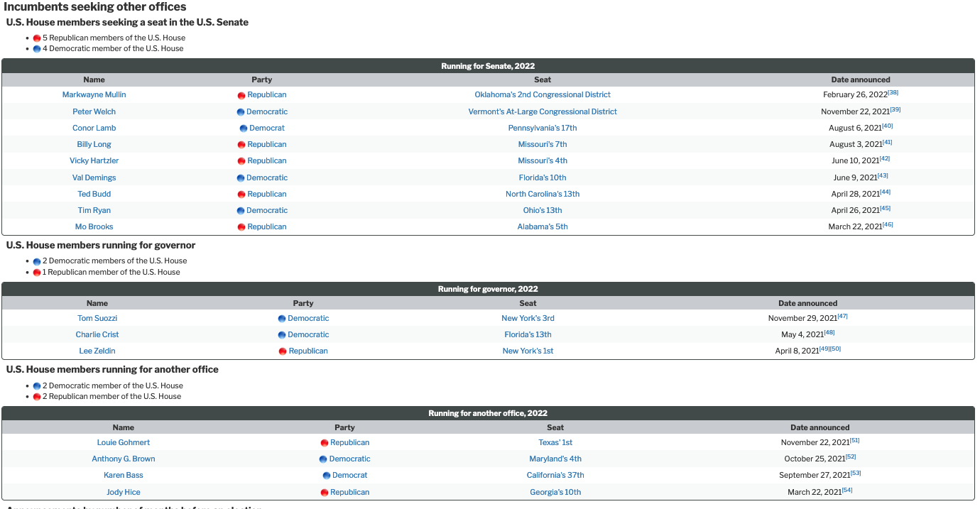This screenshot has height=509, width=980.
Task: Visit Mo Brooks page
Action: coord(94,226)
